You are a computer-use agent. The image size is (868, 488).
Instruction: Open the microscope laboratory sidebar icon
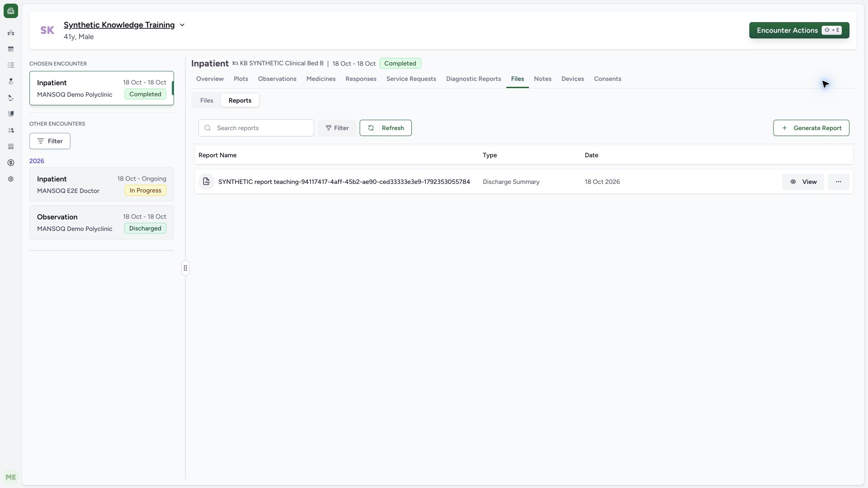tap(11, 98)
